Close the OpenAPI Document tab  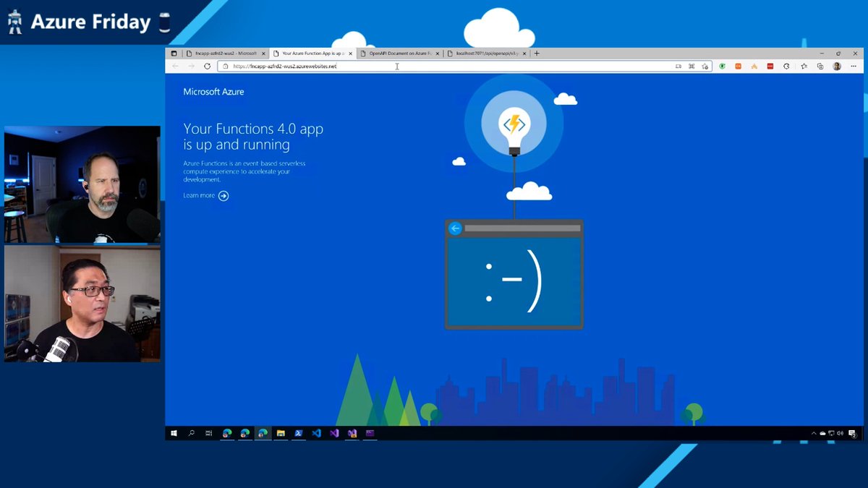click(438, 53)
